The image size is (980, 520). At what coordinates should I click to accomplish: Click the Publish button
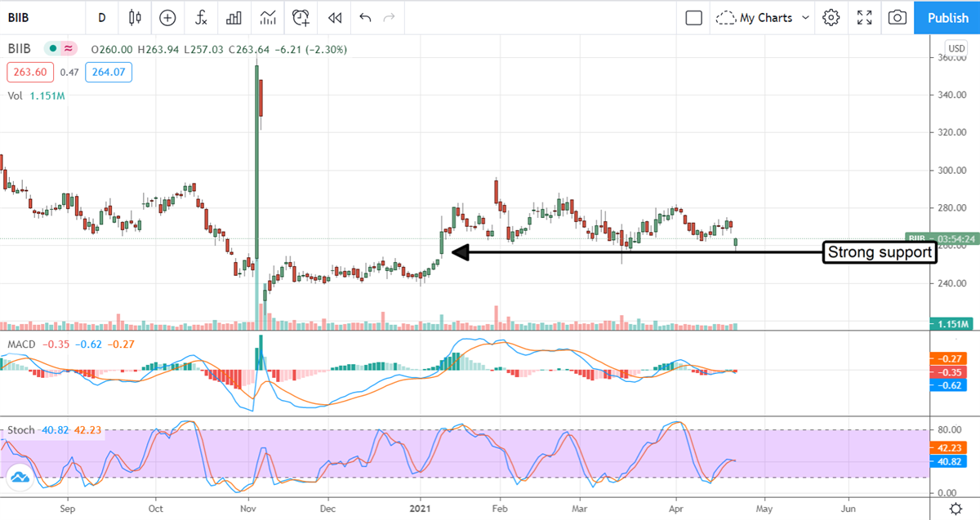coord(947,17)
